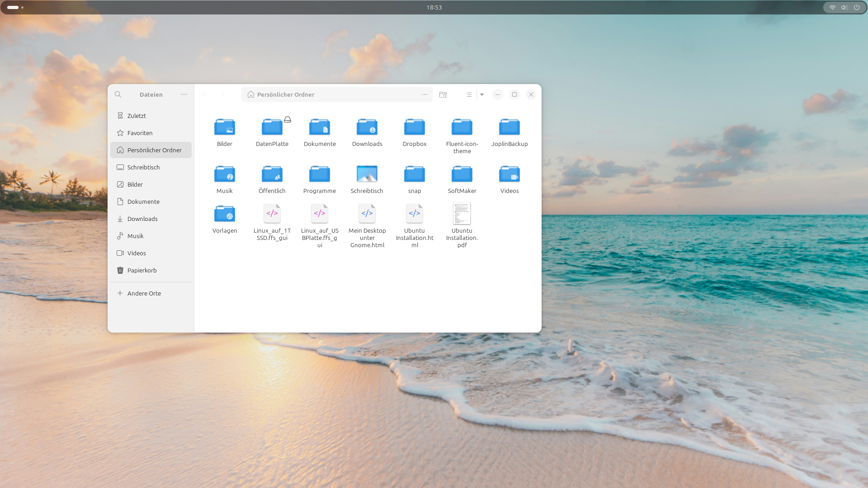Select the SoftMaker folder icon
868x488 pixels.
(462, 174)
